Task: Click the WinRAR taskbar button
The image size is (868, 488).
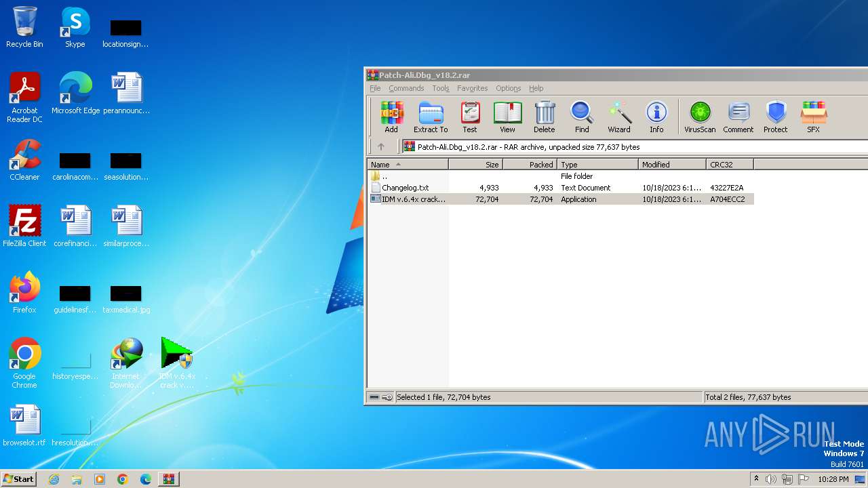Action: 169,479
